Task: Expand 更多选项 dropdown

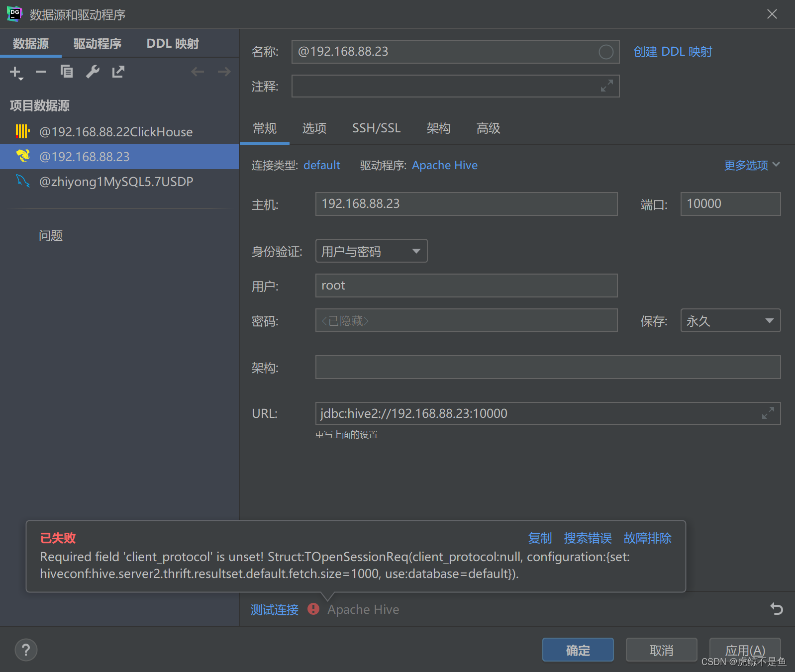Action: pyautogui.click(x=752, y=165)
